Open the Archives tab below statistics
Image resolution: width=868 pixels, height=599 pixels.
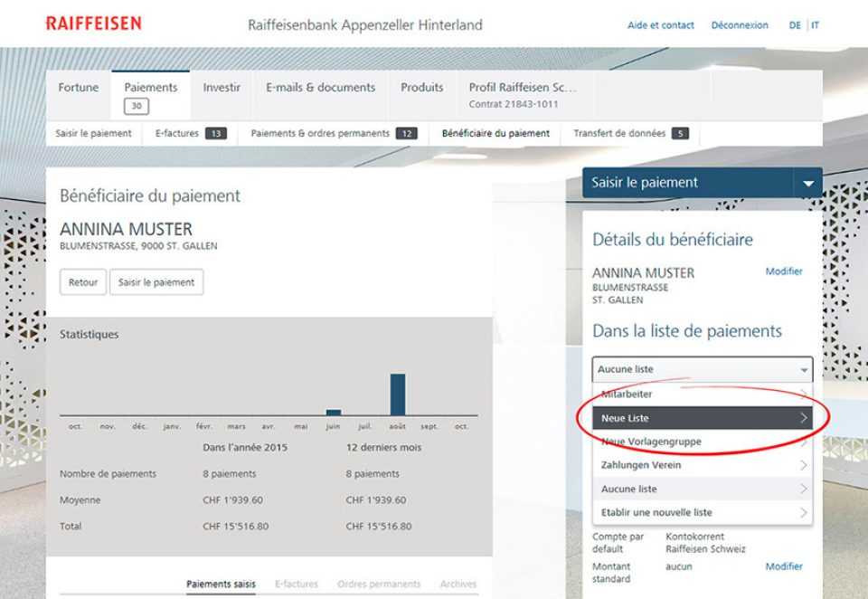[x=458, y=585]
